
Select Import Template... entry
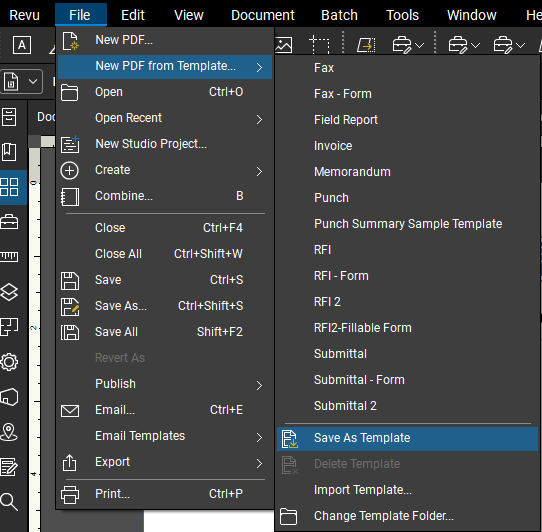click(x=407, y=490)
